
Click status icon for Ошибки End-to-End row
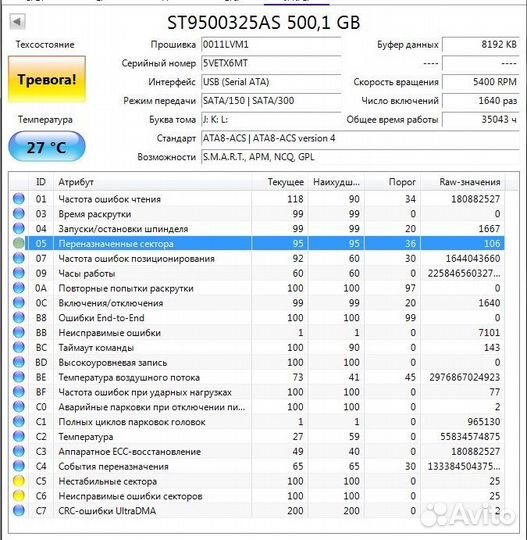coord(19,318)
